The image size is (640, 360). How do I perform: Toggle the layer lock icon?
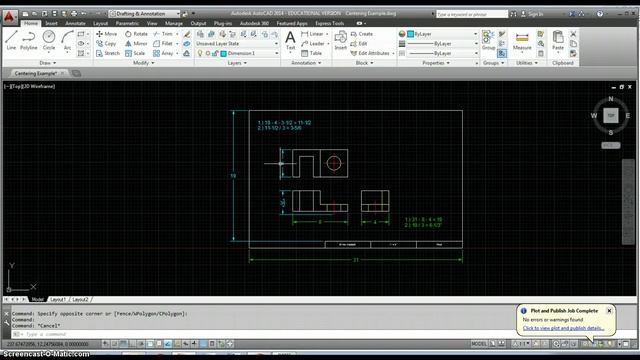tap(215, 53)
